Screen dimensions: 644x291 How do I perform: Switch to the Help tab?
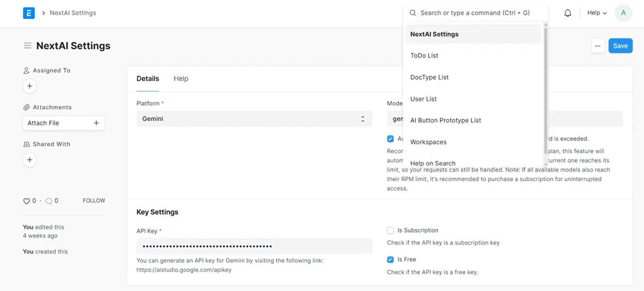coord(181,79)
